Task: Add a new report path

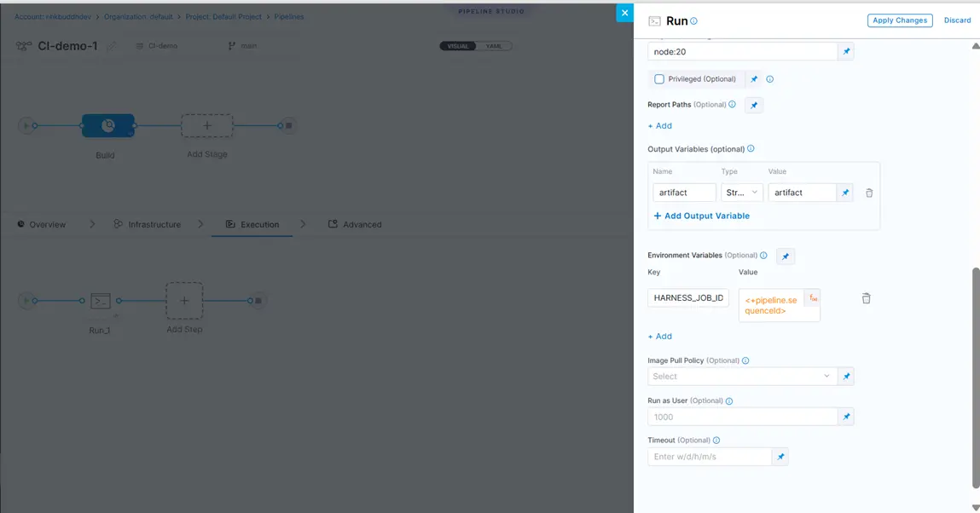Action: tap(660, 126)
